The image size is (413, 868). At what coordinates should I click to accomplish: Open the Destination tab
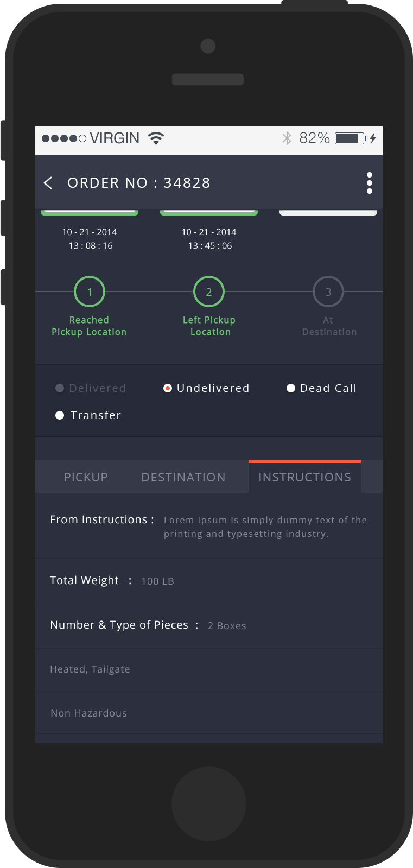point(183,477)
